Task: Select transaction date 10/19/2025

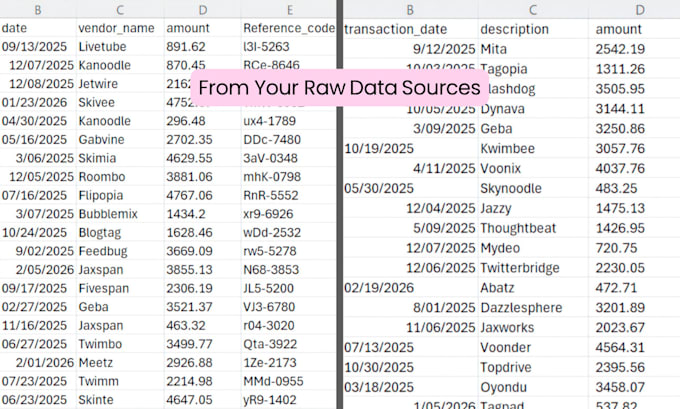Action: 410,149
